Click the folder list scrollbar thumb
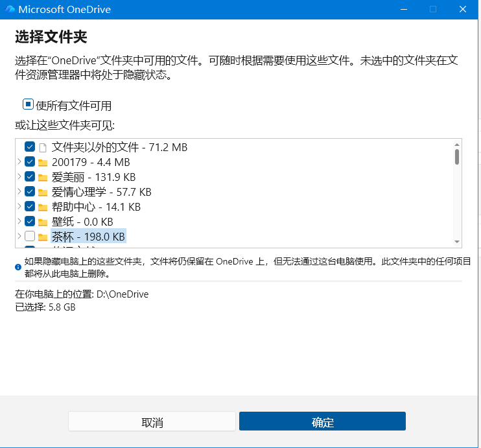 pyautogui.click(x=457, y=157)
